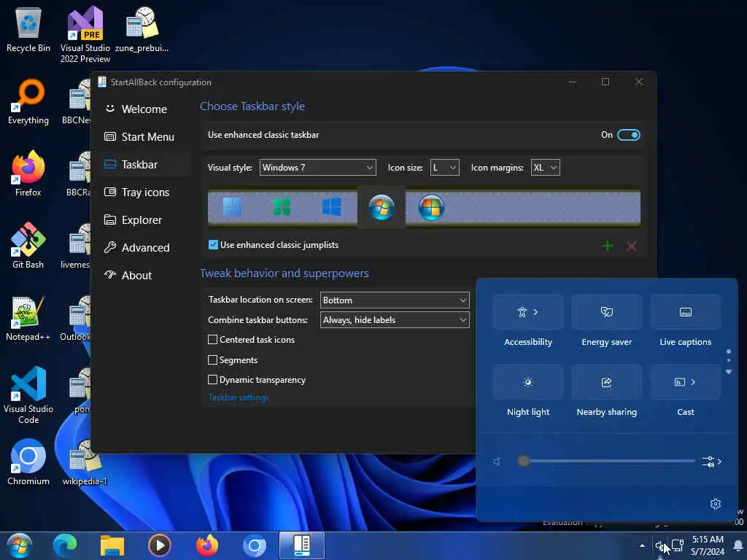Select Firefox desktop shortcut
The width and height of the screenshot is (747, 560).
coord(28,174)
